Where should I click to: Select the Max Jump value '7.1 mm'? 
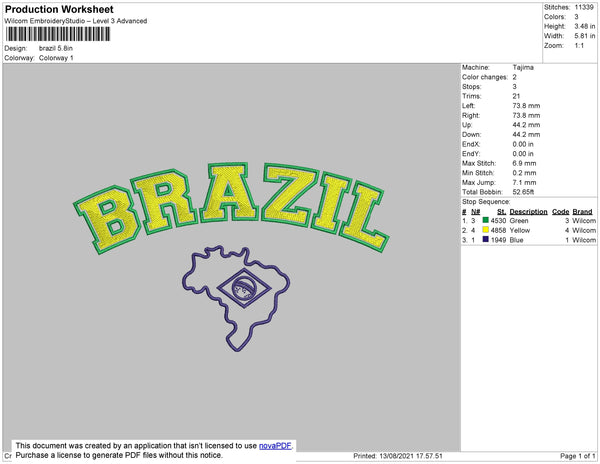524,182
